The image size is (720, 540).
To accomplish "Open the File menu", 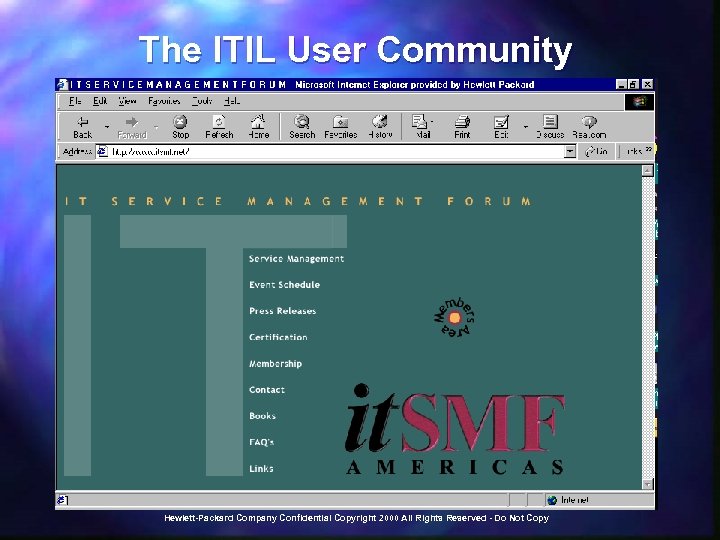I will point(75,101).
